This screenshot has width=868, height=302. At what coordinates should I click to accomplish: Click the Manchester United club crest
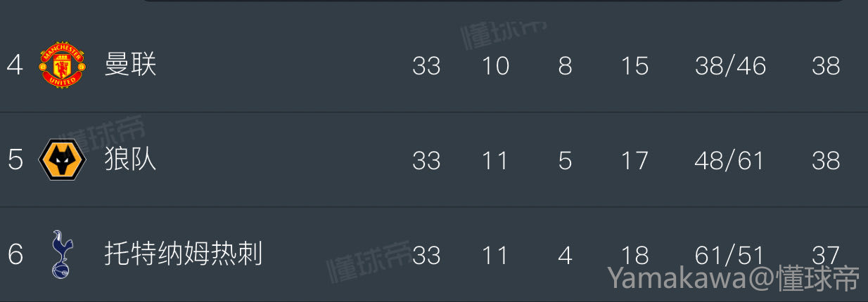[63, 65]
